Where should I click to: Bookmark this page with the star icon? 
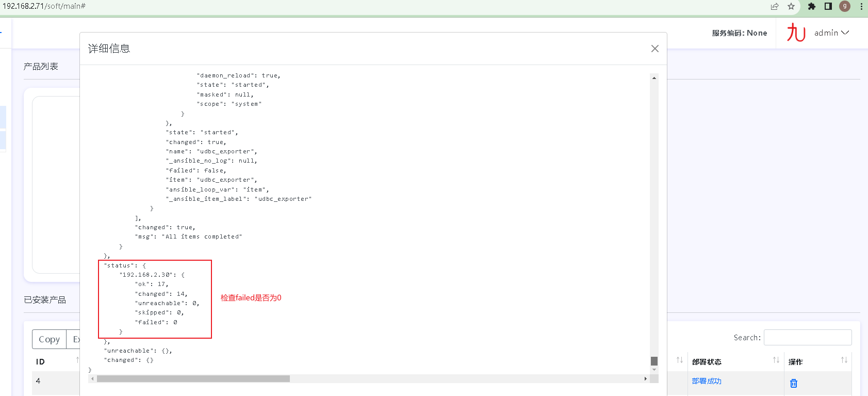click(x=791, y=6)
